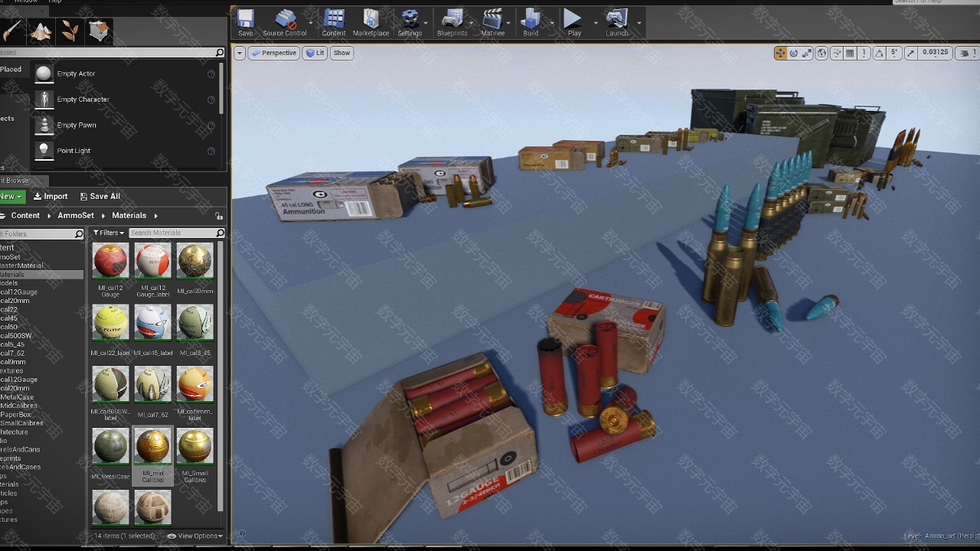Open the Blueprints dropdown arrow

pyautogui.click(x=472, y=22)
